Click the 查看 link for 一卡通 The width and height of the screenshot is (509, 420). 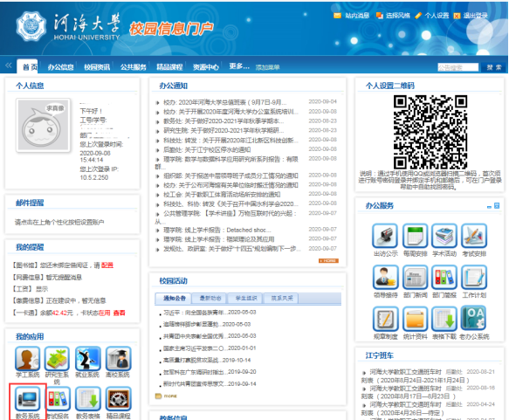click(x=119, y=313)
